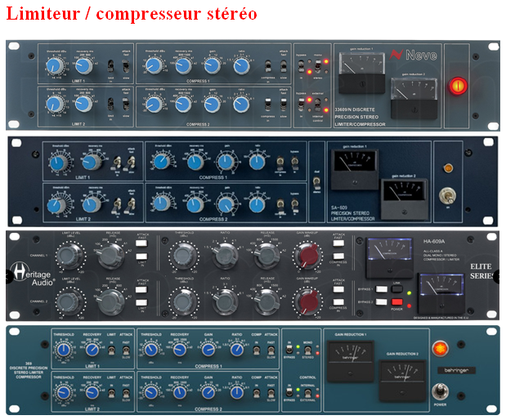
Task: Click the 'Limiteur / compresseur stéréo' heading
Action: coord(132,14)
